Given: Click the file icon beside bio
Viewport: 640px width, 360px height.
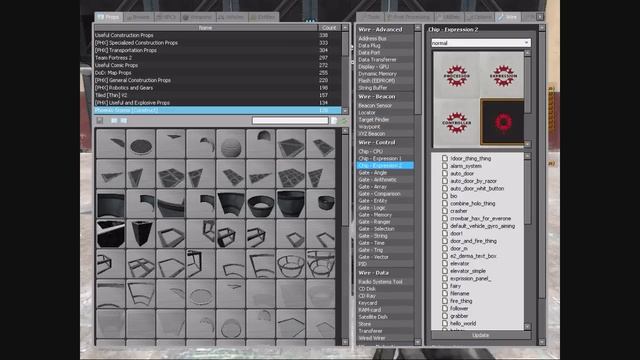Looking at the screenshot, I should point(445,196).
